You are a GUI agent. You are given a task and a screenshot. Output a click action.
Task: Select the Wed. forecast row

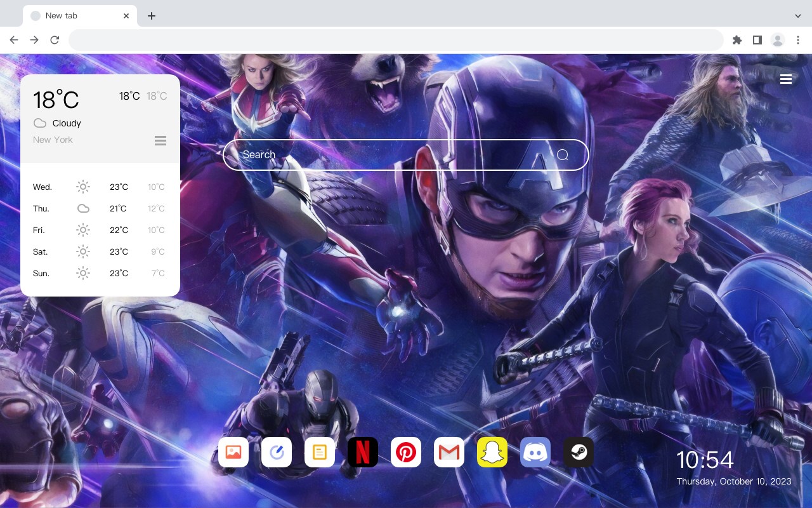100,187
